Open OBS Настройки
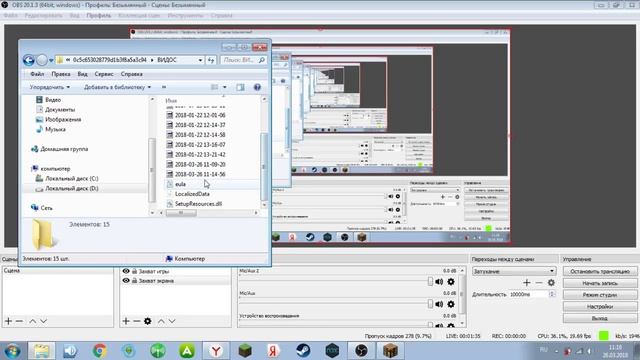This screenshot has width=640, height=360. click(x=600, y=307)
